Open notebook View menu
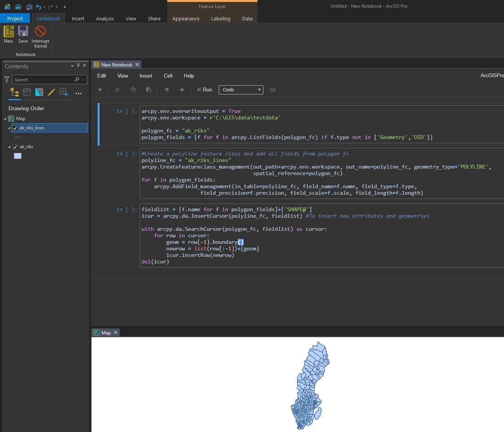Screen dimensions: 504x432 click(123, 76)
